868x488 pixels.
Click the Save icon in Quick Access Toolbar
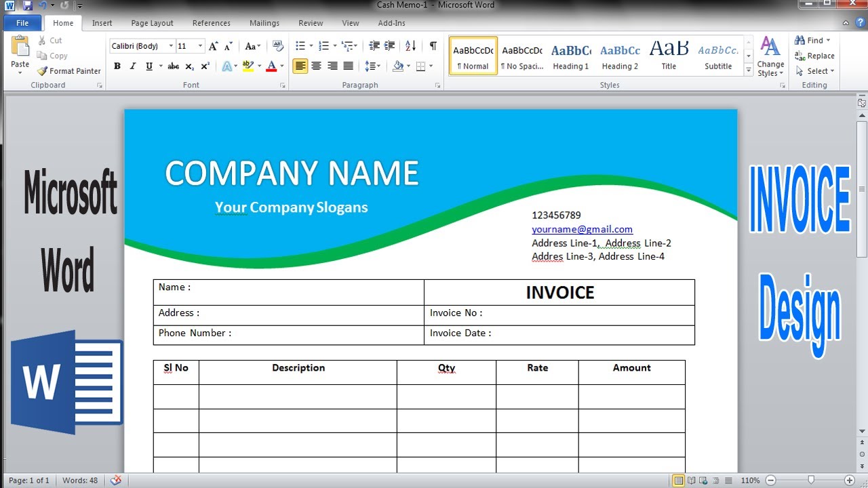(x=27, y=5)
